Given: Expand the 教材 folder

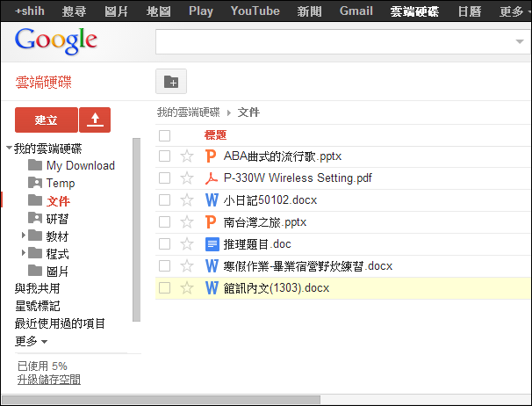Looking at the screenshot, I should tap(24, 236).
